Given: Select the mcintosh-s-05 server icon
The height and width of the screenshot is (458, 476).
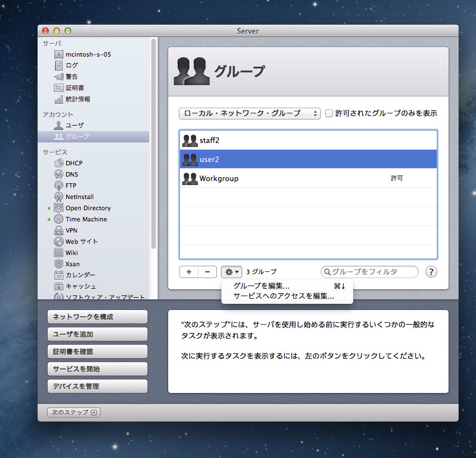Looking at the screenshot, I should pyautogui.click(x=59, y=54).
